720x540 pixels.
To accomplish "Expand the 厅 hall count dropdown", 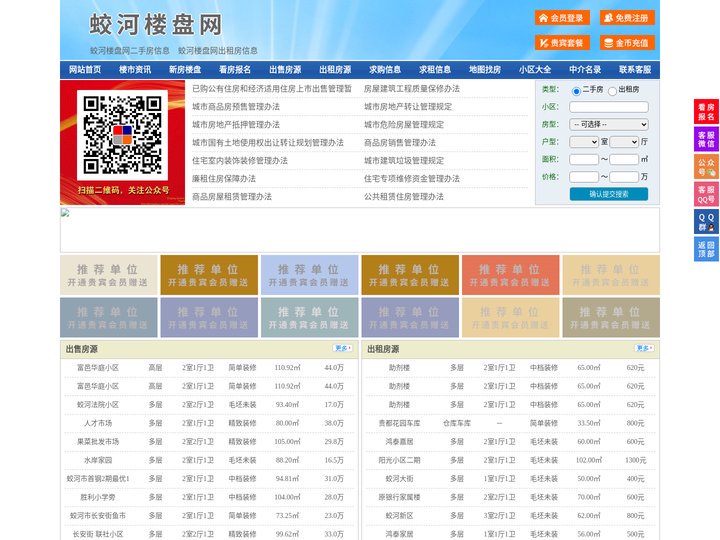I will tap(624, 142).
